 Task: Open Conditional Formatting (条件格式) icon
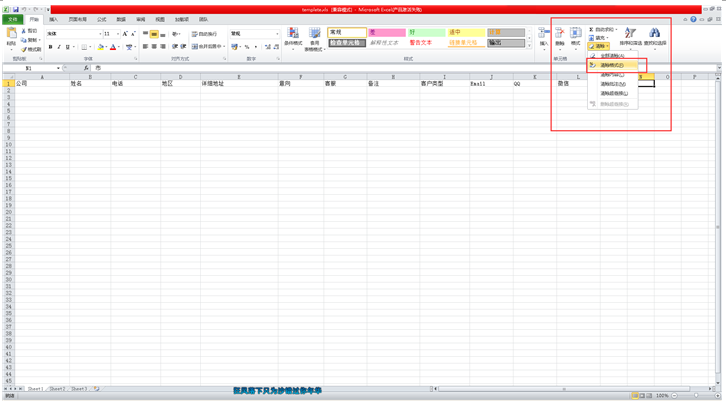pyautogui.click(x=293, y=37)
